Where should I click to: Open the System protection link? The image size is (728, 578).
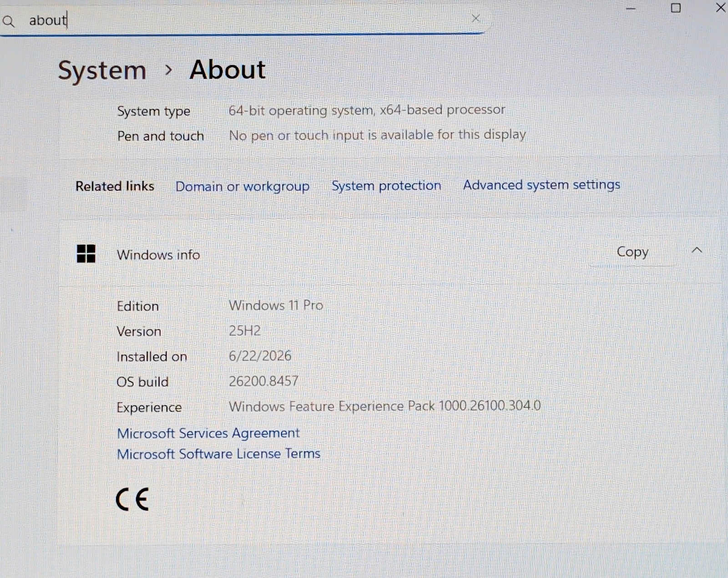(386, 186)
